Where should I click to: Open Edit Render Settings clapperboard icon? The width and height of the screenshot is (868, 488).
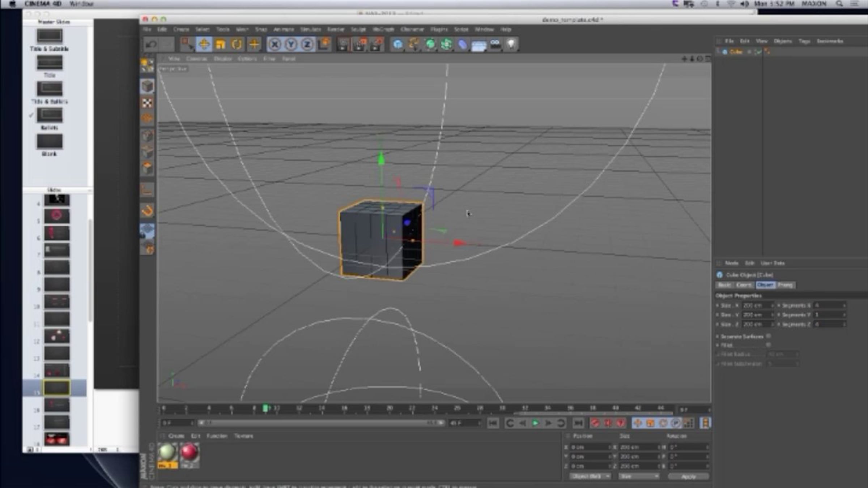click(x=376, y=44)
